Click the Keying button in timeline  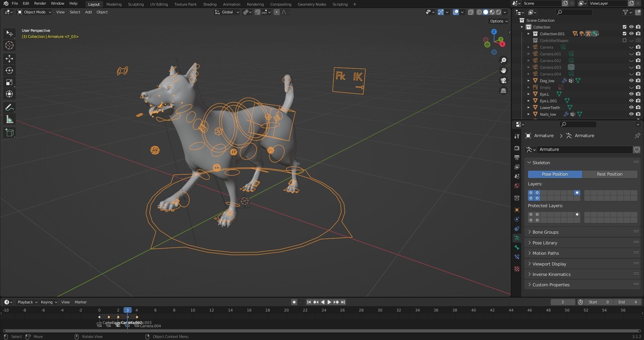(49, 302)
